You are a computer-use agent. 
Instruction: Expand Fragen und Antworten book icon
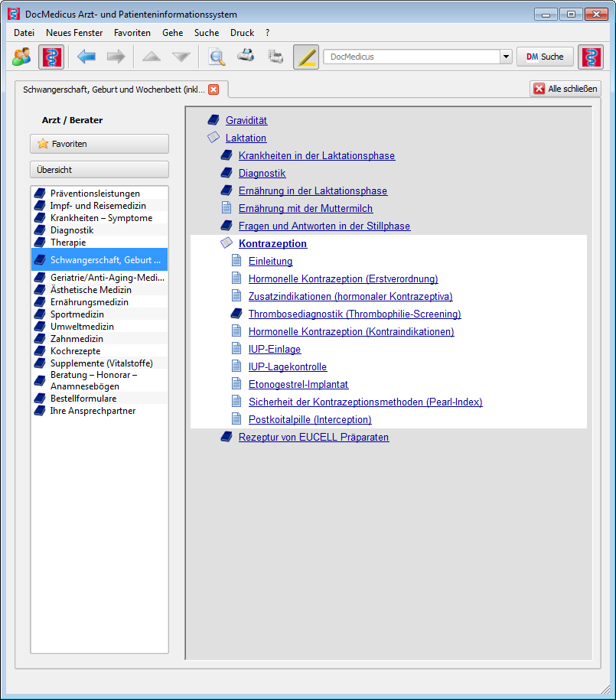[x=227, y=226]
